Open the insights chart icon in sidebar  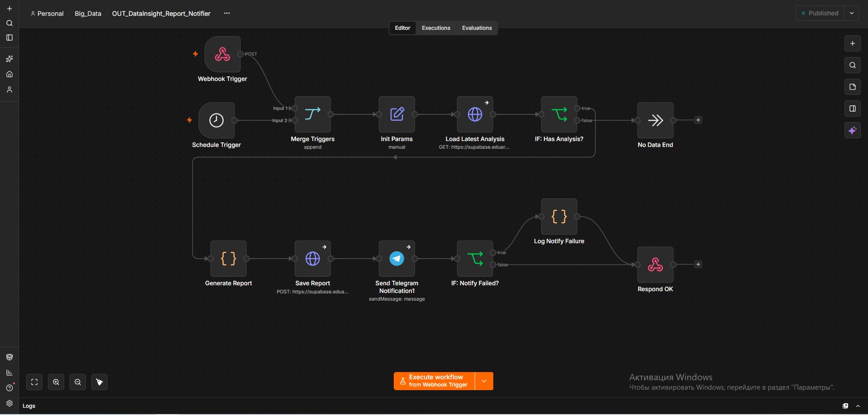[x=9, y=373]
